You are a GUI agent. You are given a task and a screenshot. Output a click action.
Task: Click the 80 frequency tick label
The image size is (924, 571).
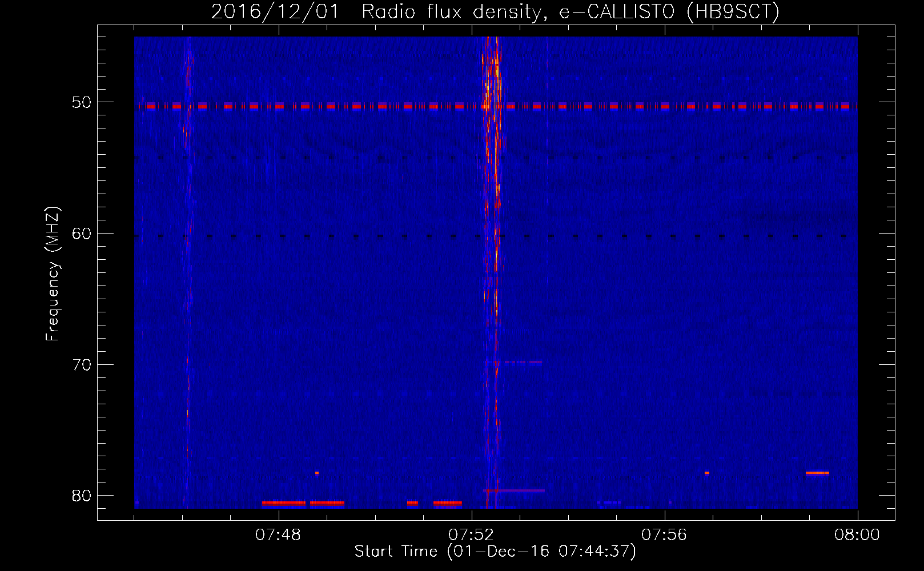[x=82, y=496]
